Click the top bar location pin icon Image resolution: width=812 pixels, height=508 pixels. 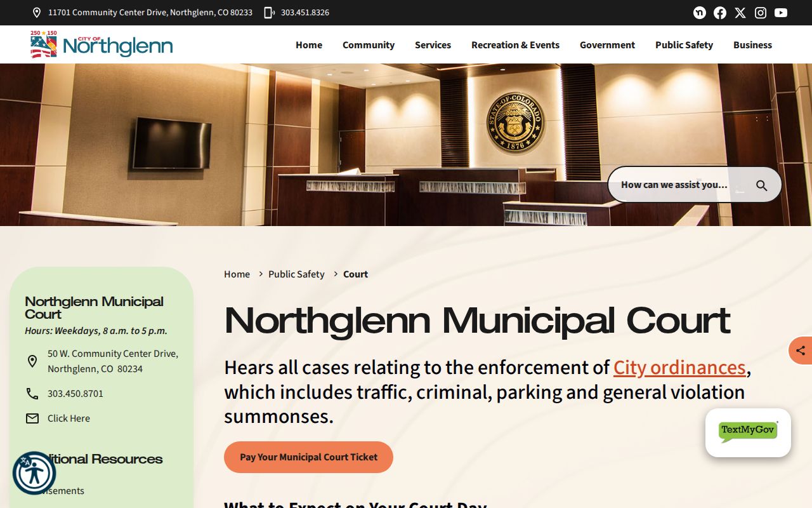pos(37,13)
